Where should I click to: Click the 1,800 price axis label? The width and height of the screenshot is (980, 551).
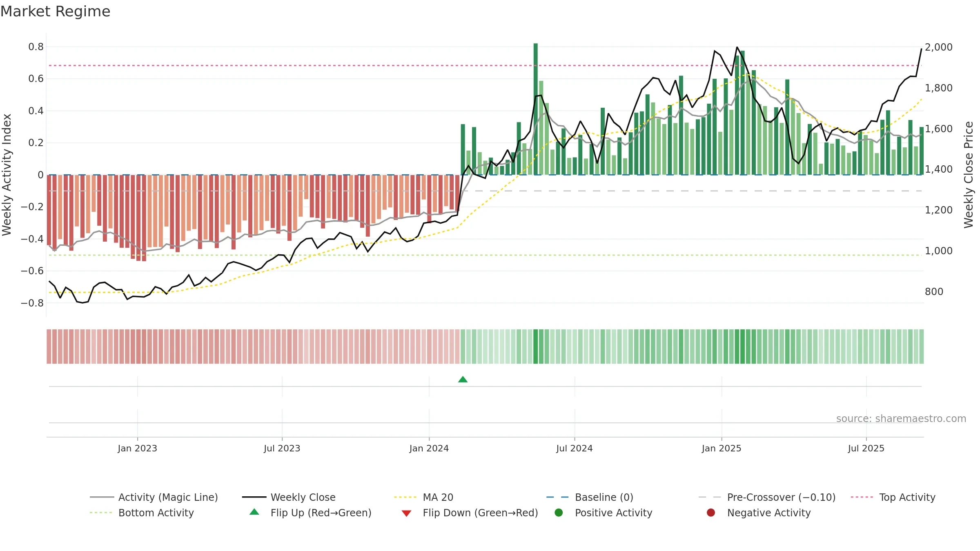click(x=939, y=88)
